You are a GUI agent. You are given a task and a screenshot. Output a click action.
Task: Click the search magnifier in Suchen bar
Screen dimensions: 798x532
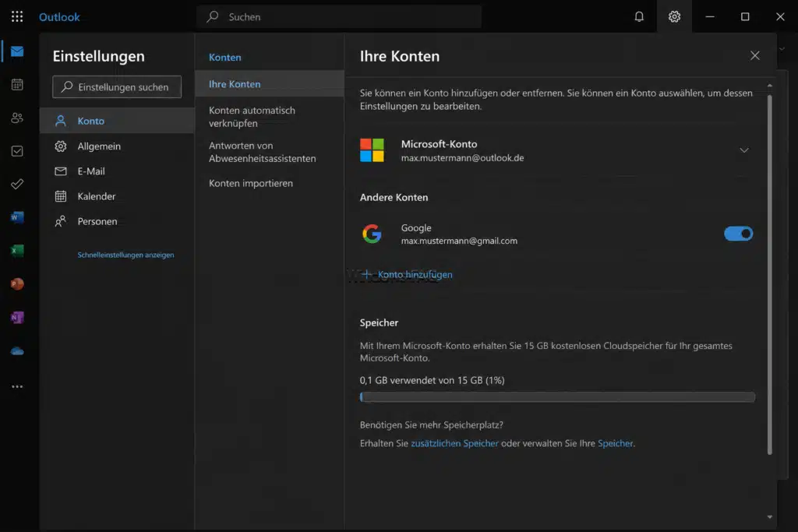[212, 17]
